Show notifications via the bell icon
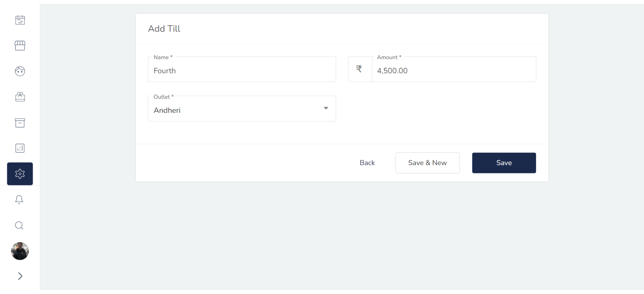This screenshot has height=294, width=644. pos(19,200)
